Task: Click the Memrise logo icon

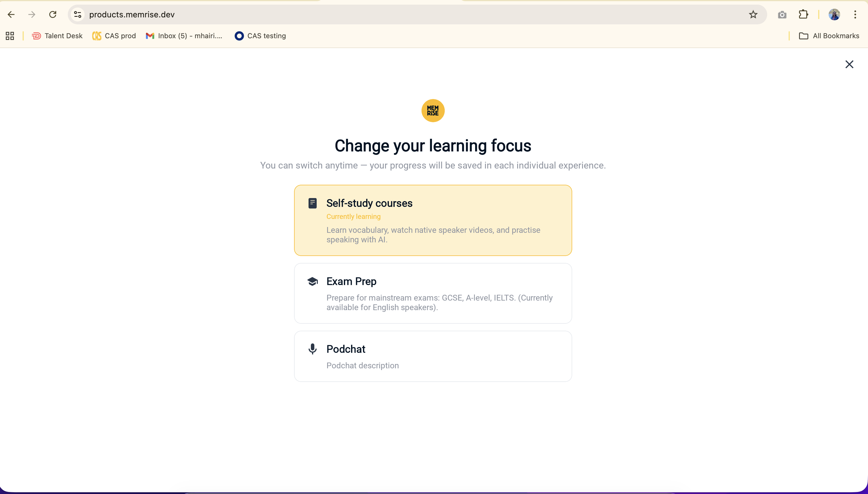Action: pyautogui.click(x=433, y=111)
